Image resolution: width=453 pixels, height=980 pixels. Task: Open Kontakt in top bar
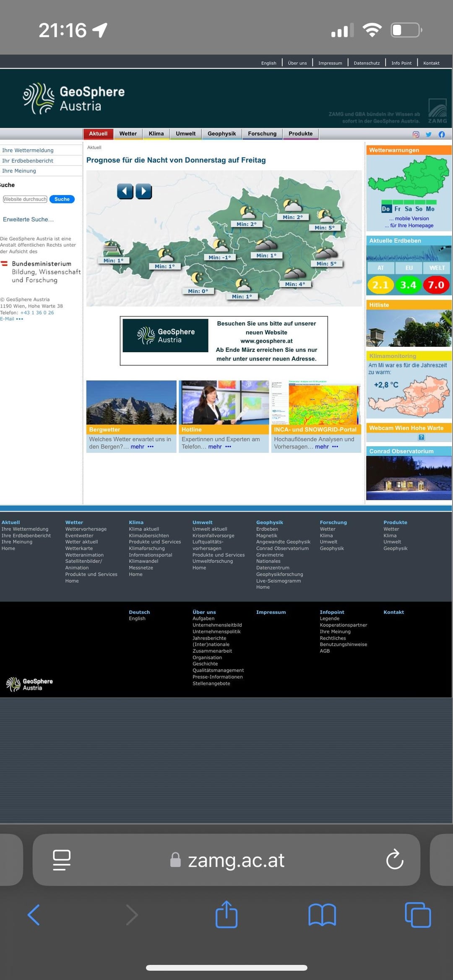tap(431, 63)
